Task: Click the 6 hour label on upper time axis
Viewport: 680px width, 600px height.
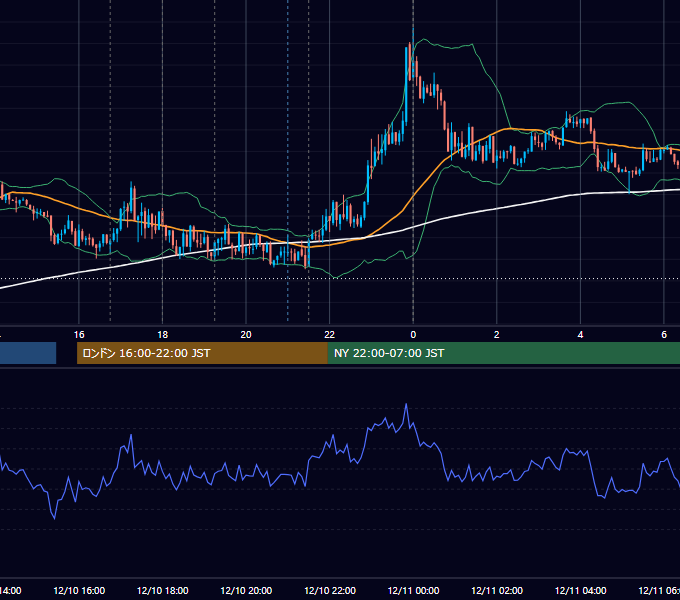Action: [x=664, y=335]
